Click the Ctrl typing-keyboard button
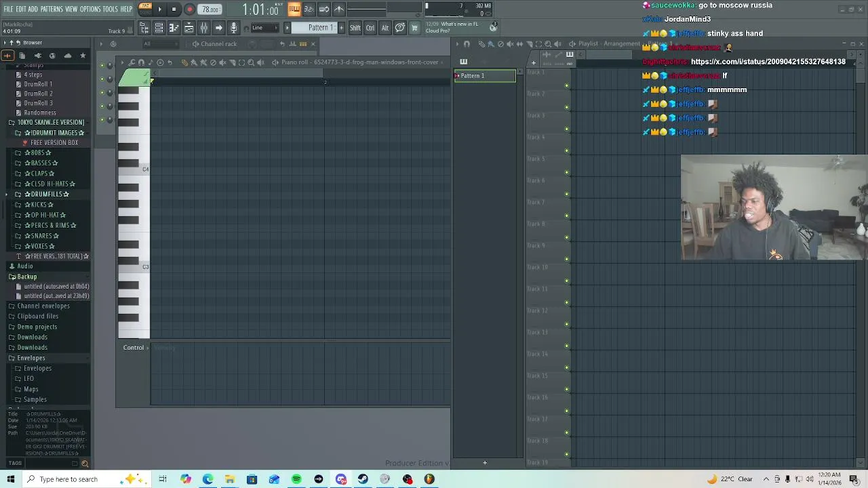This screenshot has width=868, height=488. tap(370, 28)
